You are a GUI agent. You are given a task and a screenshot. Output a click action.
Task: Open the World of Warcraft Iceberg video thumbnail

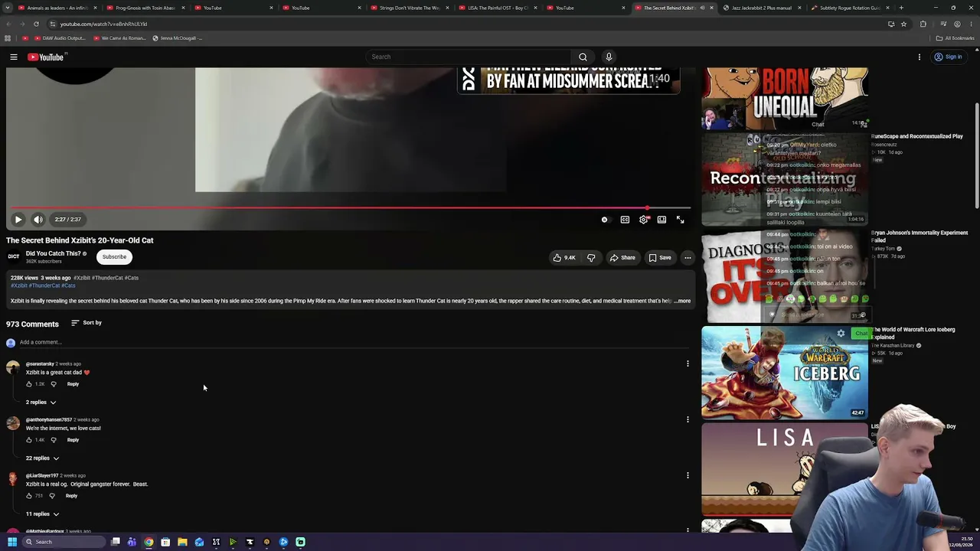coord(785,373)
